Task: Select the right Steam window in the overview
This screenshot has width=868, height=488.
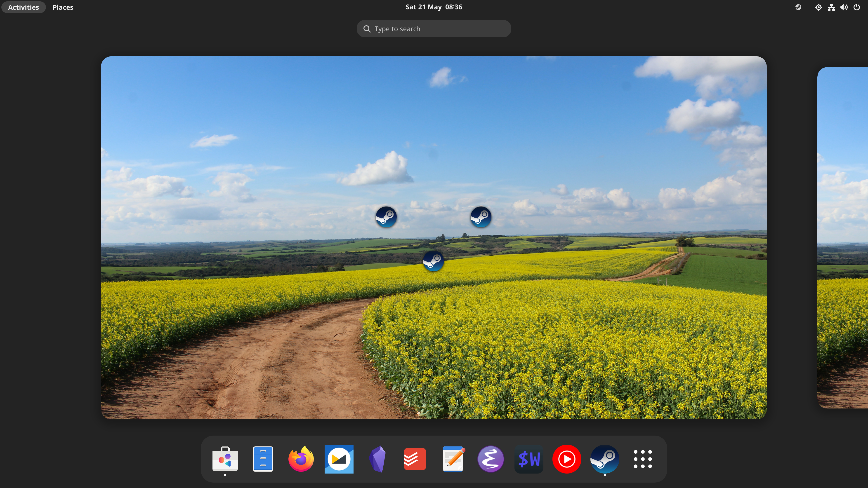Action: coord(481,217)
